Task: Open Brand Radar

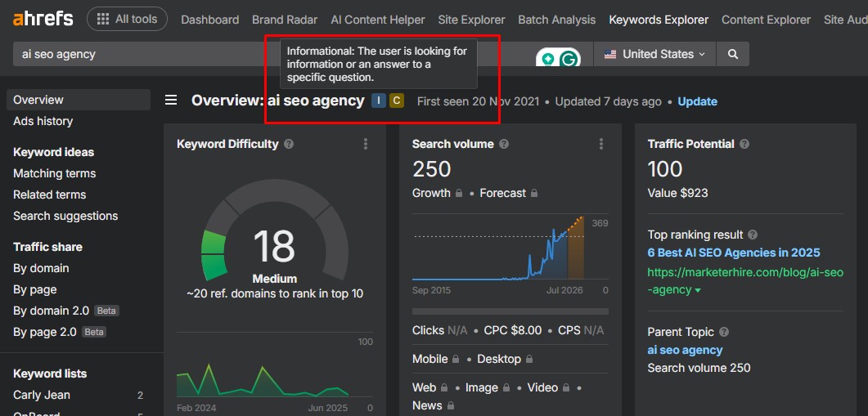Action: (285, 20)
